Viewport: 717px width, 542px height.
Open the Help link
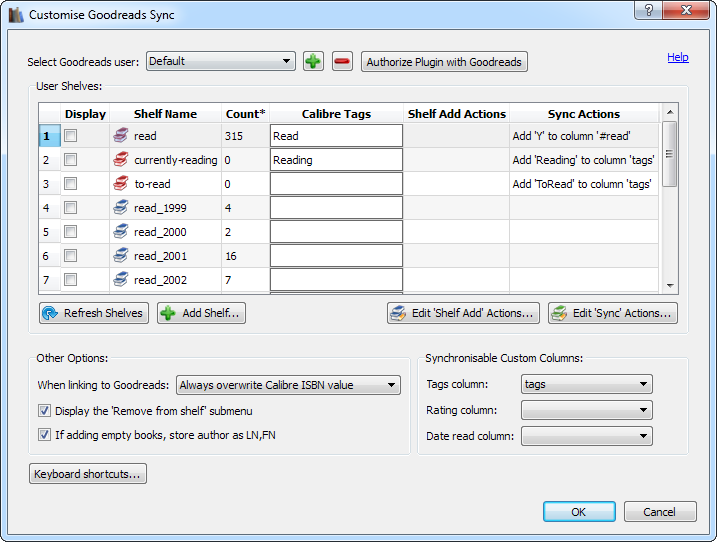pos(678,57)
